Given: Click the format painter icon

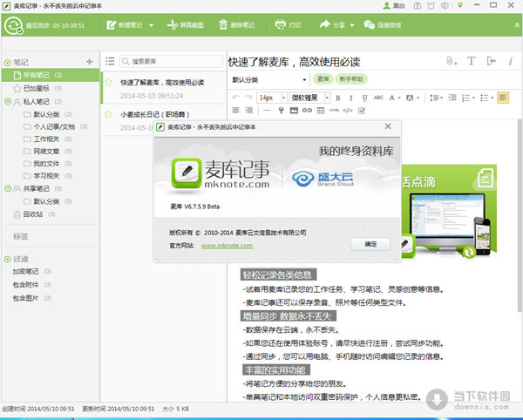Looking at the screenshot, I should 281,111.
